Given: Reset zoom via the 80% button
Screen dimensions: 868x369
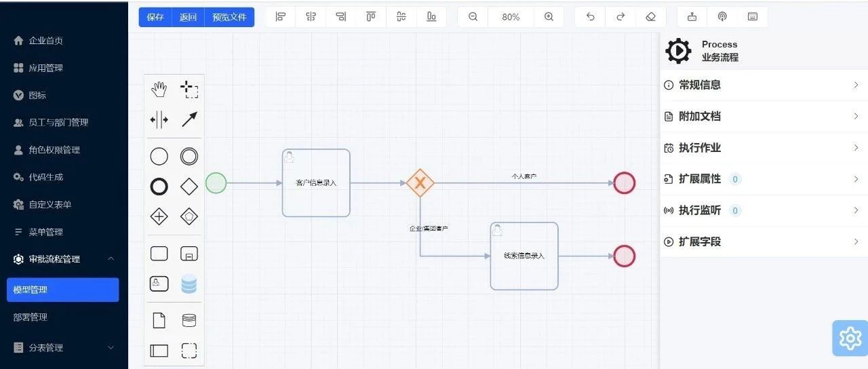Looking at the screenshot, I should click(x=511, y=17).
